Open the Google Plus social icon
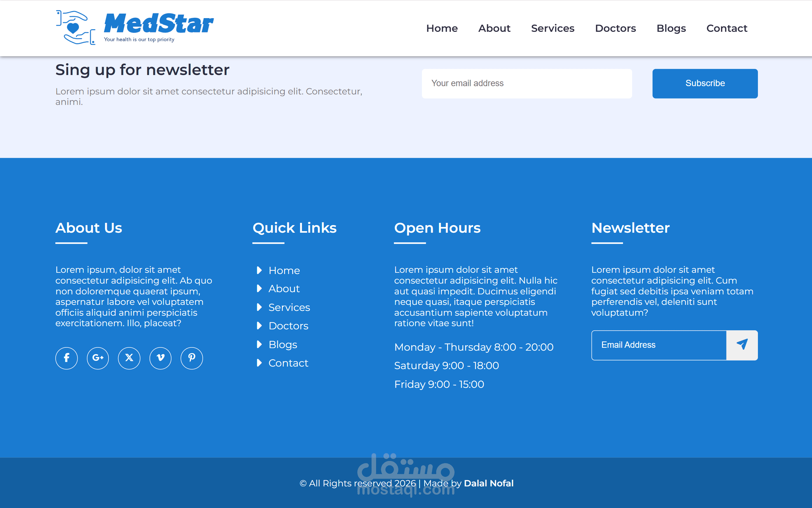812x508 pixels. pos(97,358)
